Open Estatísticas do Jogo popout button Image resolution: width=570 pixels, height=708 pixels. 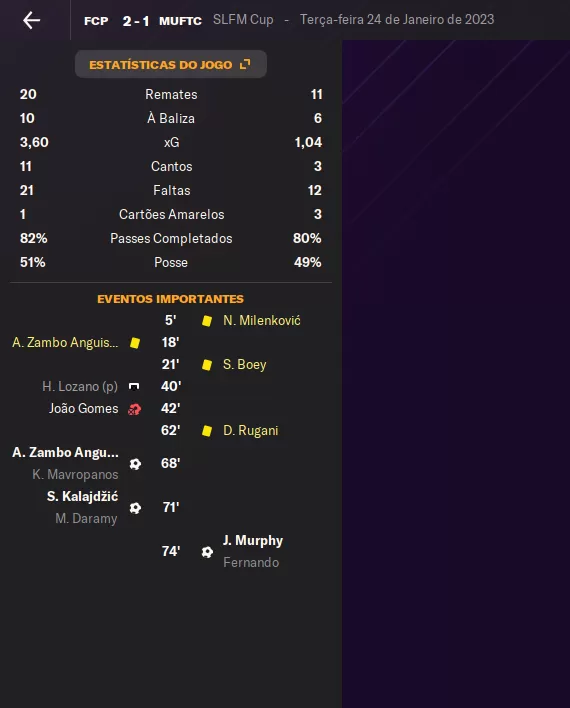pos(171,64)
